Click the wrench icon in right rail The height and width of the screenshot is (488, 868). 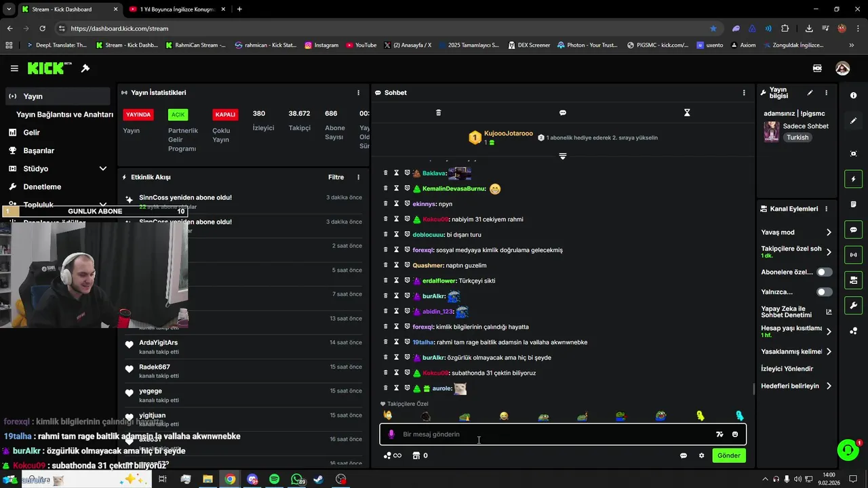point(853,306)
